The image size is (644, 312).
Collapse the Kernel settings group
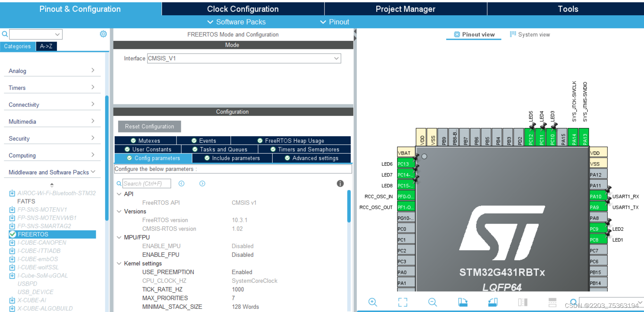click(119, 263)
